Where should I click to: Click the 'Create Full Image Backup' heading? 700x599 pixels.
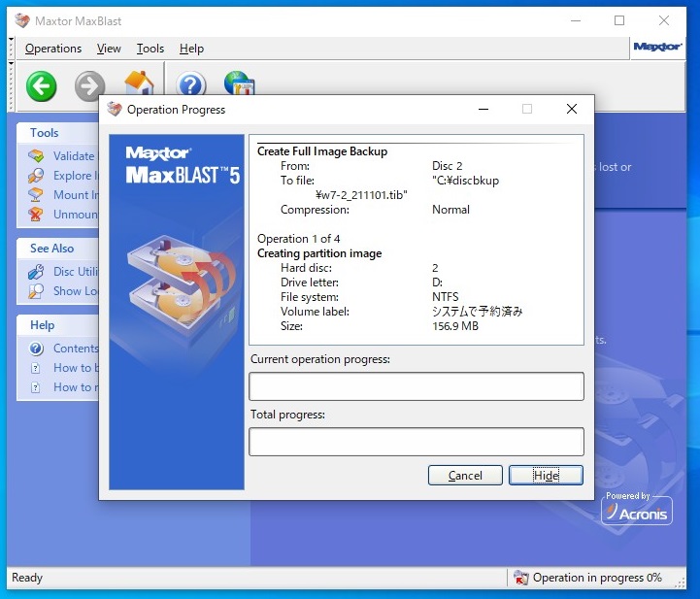[x=322, y=151]
